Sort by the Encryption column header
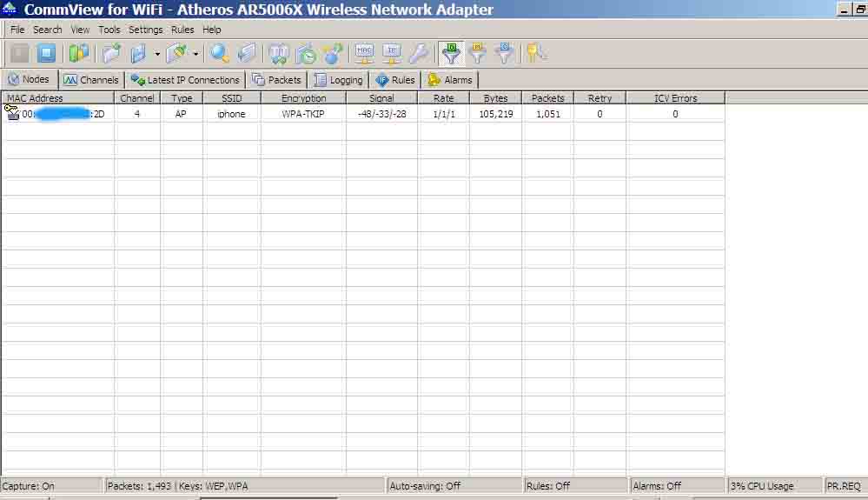Image resolution: width=868 pixels, height=500 pixels. pos(303,98)
